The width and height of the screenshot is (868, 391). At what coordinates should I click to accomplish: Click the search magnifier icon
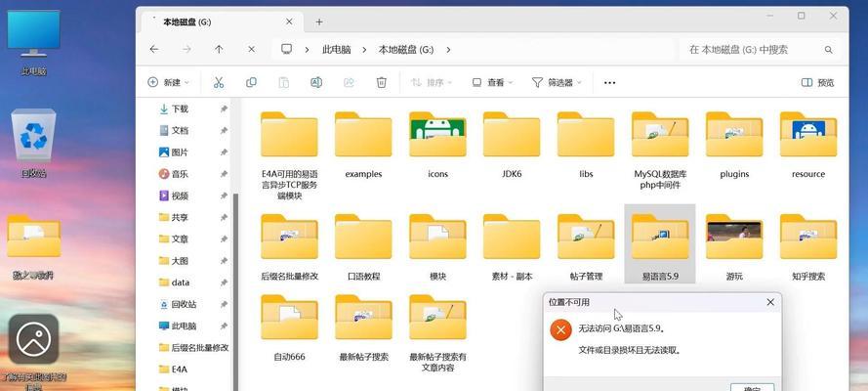(828, 50)
